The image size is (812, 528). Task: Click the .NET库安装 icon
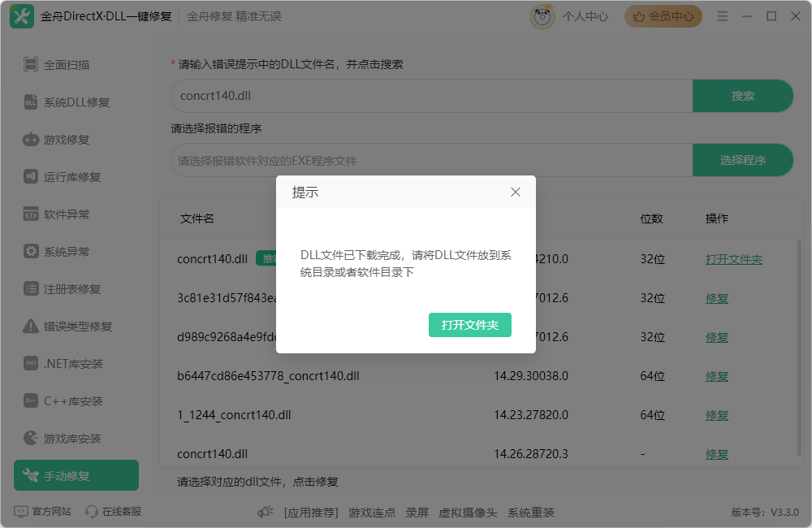click(x=31, y=363)
